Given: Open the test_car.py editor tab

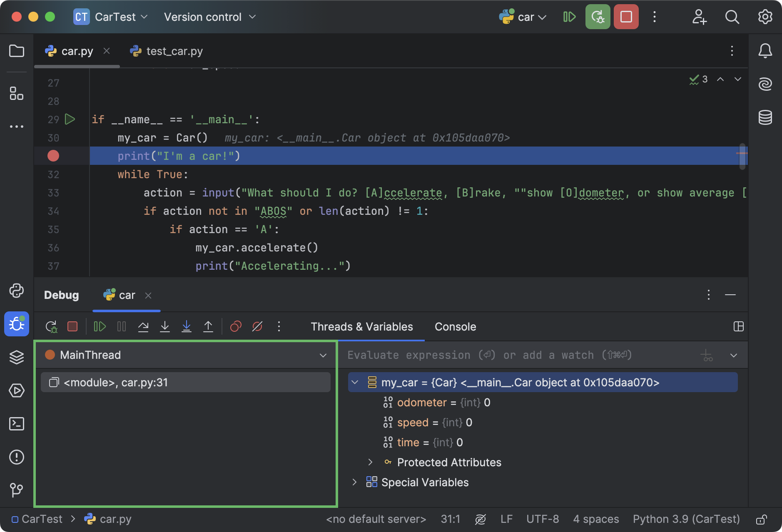Looking at the screenshot, I should tap(174, 51).
